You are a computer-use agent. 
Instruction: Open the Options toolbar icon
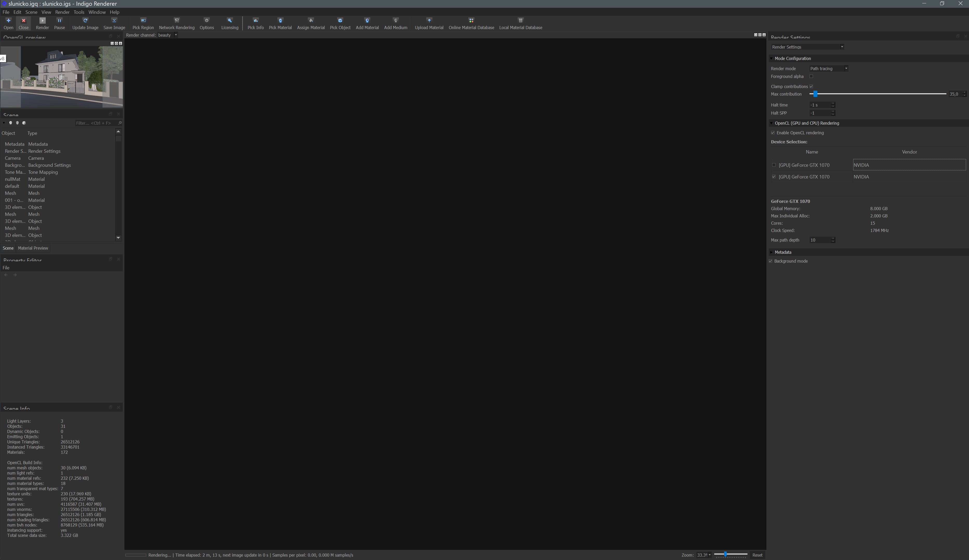207,23
